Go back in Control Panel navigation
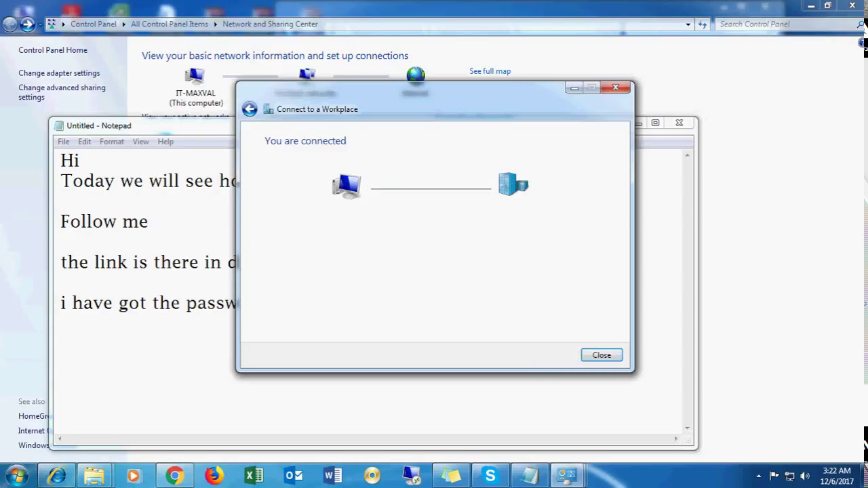868x488 pixels. [9, 24]
